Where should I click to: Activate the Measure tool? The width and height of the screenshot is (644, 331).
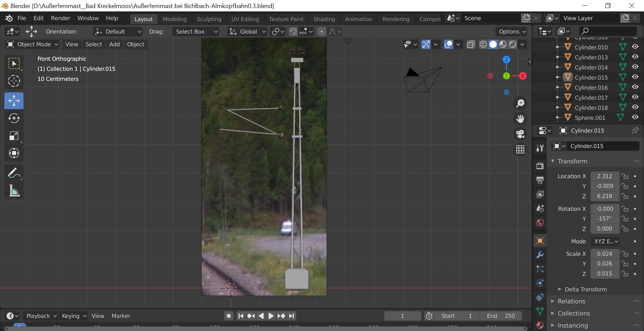14,191
